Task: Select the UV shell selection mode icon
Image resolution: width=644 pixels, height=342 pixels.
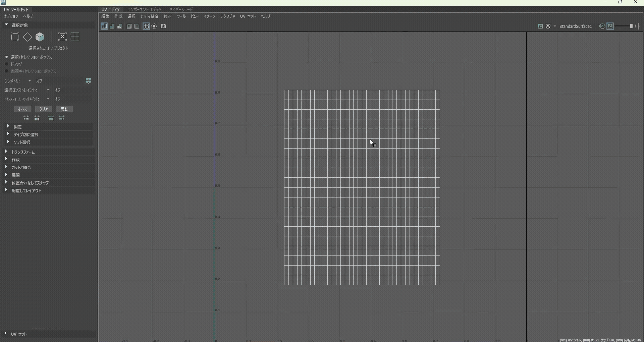Action: pos(75,37)
